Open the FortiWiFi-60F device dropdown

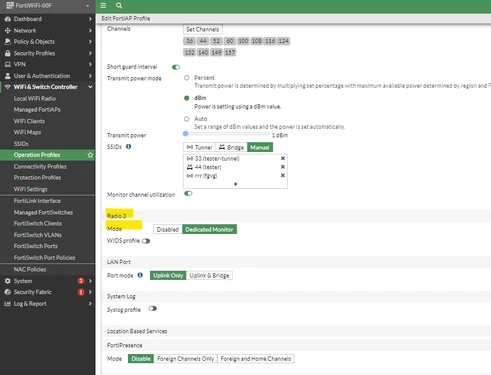click(87, 6)
